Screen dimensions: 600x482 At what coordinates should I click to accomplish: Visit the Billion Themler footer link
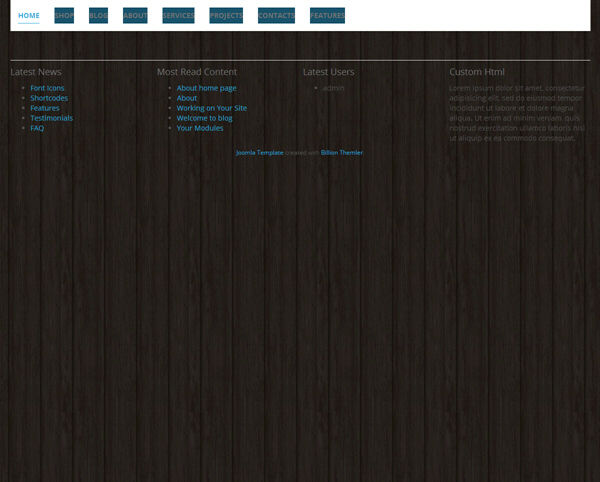341,153
